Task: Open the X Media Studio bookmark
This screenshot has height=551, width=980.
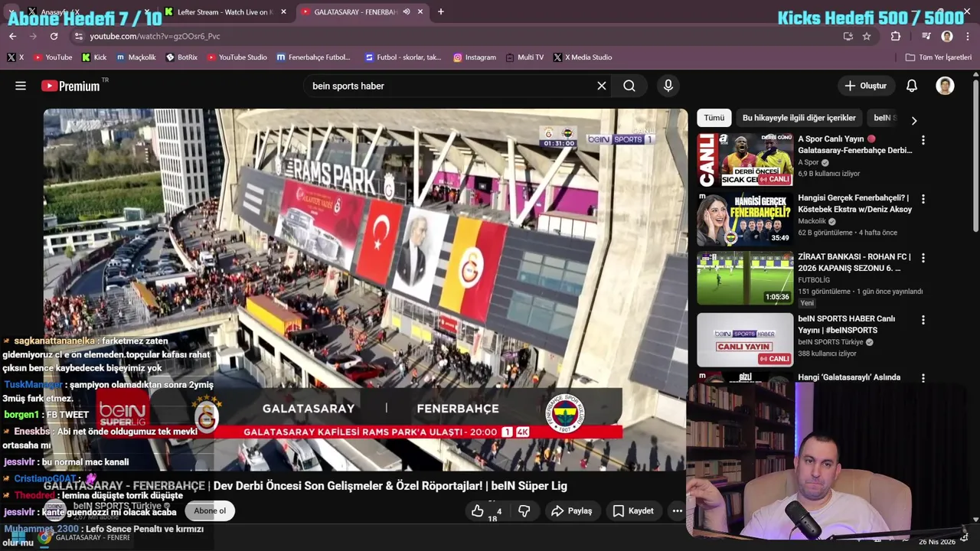Action: click(583, 57)
